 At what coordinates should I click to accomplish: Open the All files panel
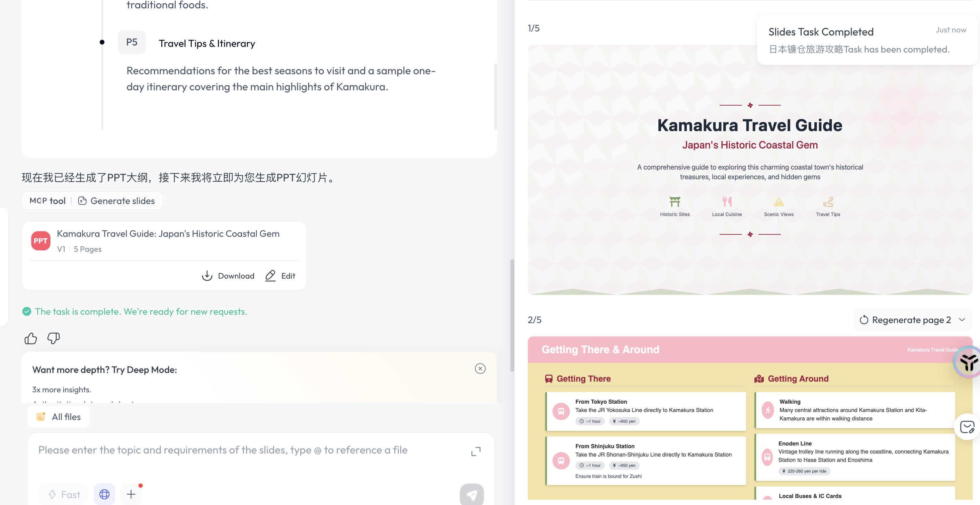pyautogui.click(x=59, y=417)
